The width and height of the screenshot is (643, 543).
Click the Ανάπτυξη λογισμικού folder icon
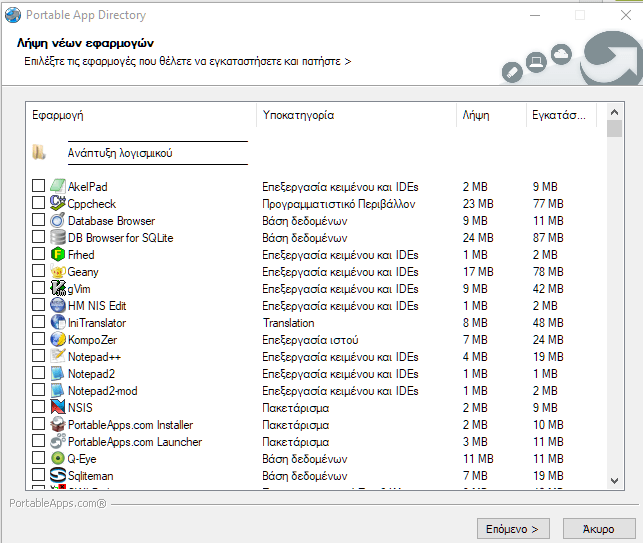[39, 153]
